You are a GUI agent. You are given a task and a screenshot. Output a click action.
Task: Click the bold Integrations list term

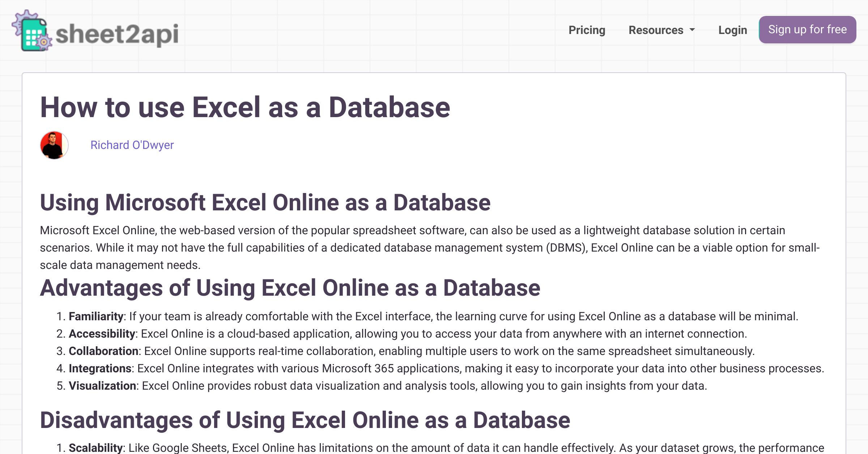100,369
